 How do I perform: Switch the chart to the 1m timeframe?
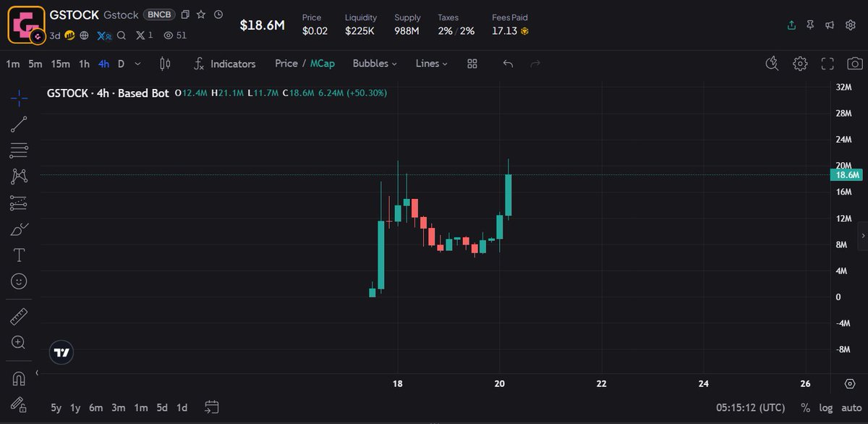pos(12,64)
